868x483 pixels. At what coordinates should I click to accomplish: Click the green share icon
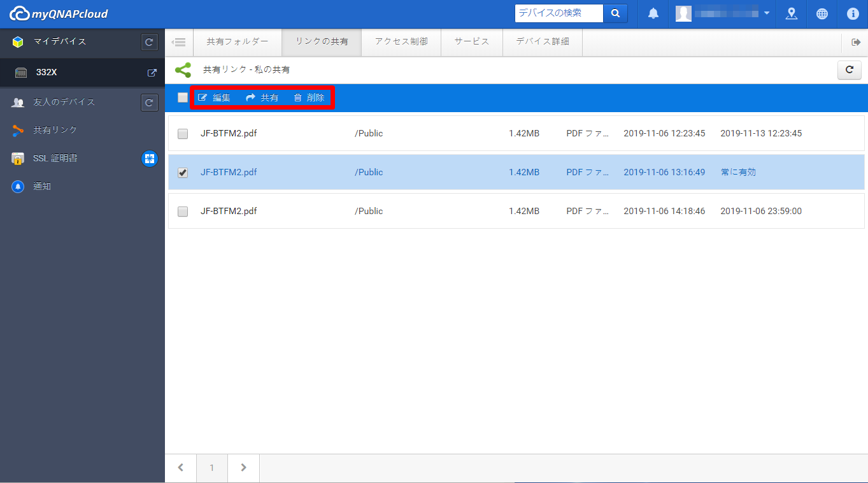coord(183,69)
